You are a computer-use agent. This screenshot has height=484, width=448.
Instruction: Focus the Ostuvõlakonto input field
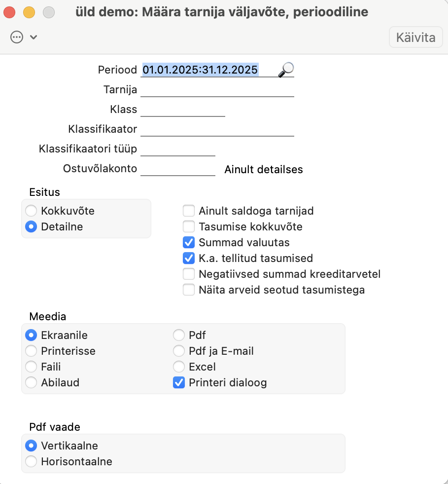click(x=178, y=170)
